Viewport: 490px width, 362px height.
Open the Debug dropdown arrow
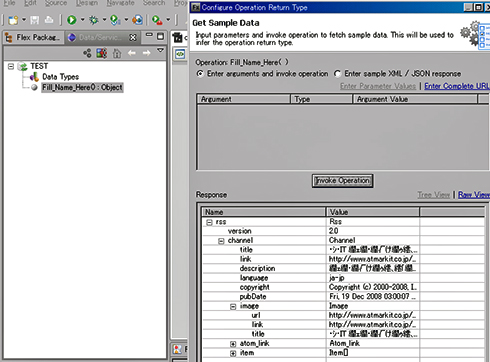click(104, 20)
